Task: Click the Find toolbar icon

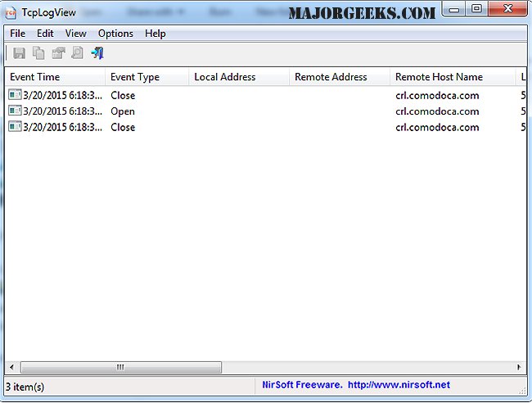Action: [x=78, y=53]
